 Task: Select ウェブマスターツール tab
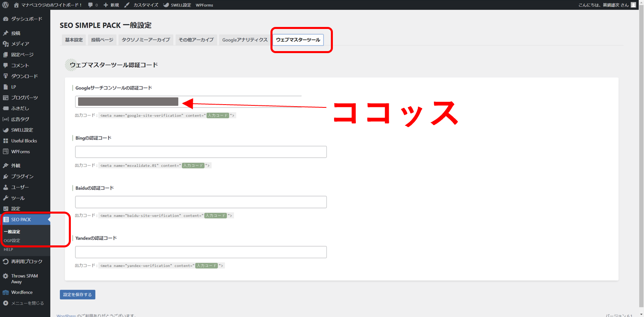pyautogui.click(x=298, y=40)
